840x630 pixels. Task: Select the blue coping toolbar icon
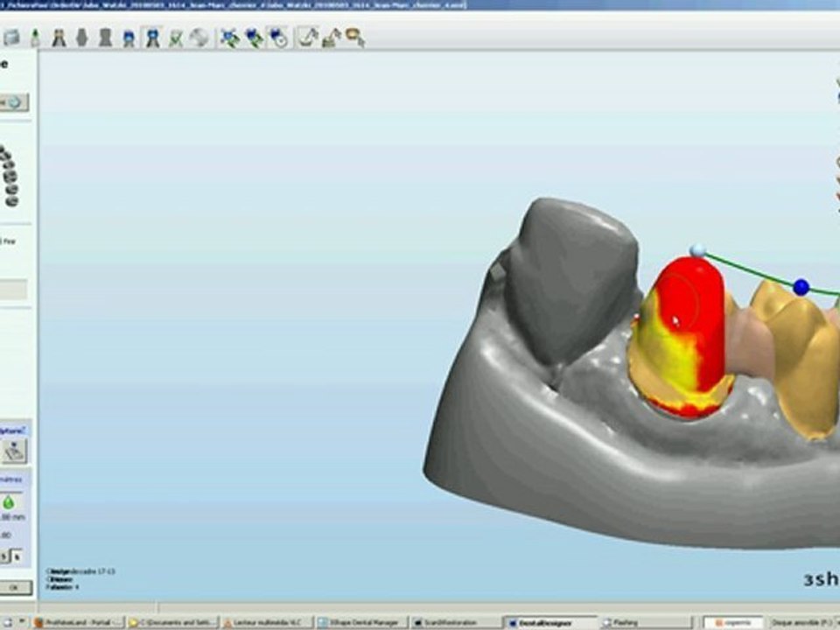pyautogui.click(x=129, y=38)
